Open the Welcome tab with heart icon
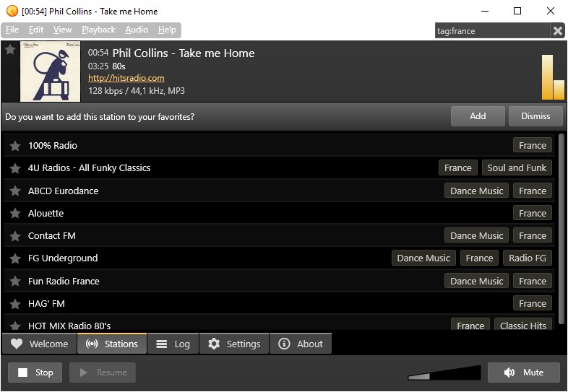Viewport: 568px width, 392px height. [x=40, y=344]
